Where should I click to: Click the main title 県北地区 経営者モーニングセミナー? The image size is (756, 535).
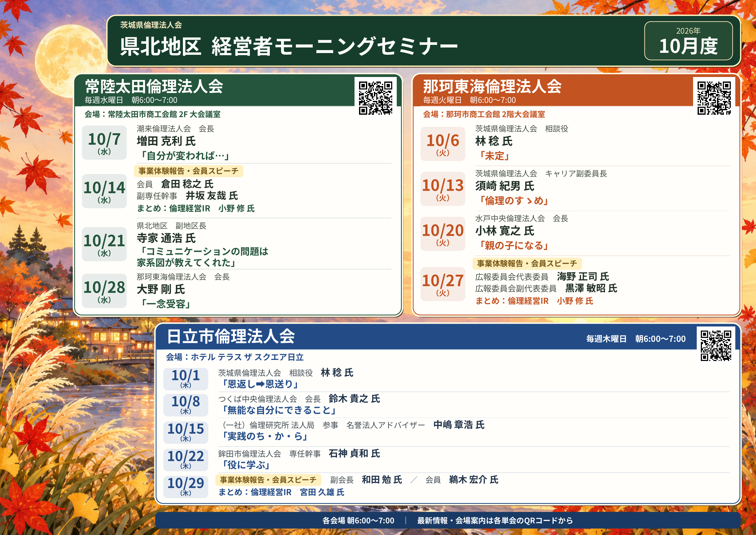(289, 46)
